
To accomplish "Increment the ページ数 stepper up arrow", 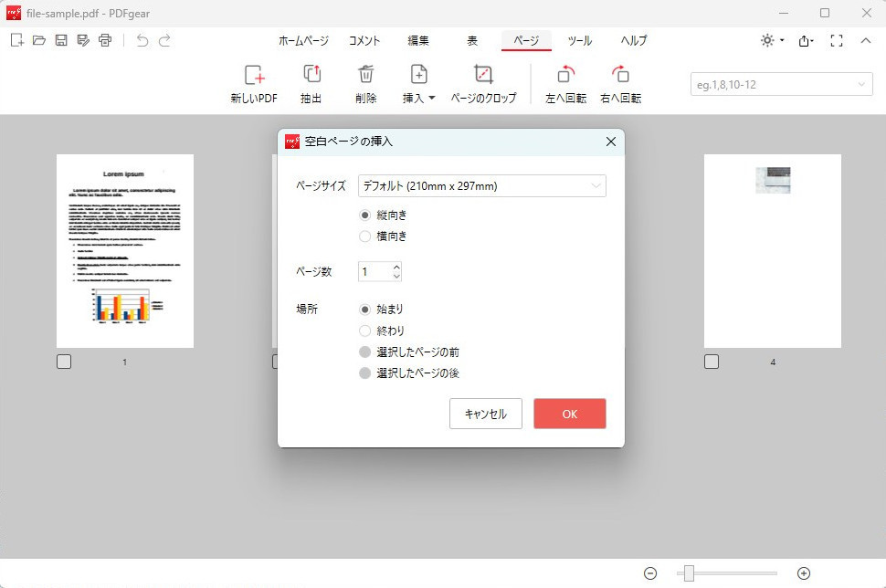I will pos(395,266).
